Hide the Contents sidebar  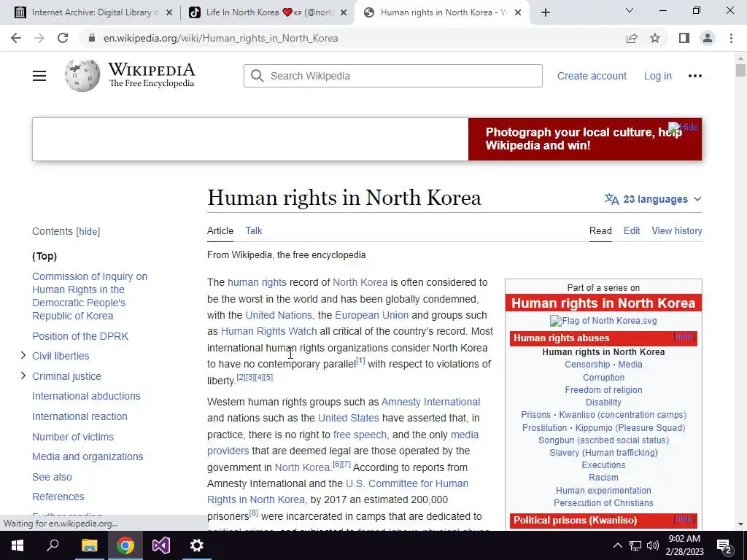(88, 231)
